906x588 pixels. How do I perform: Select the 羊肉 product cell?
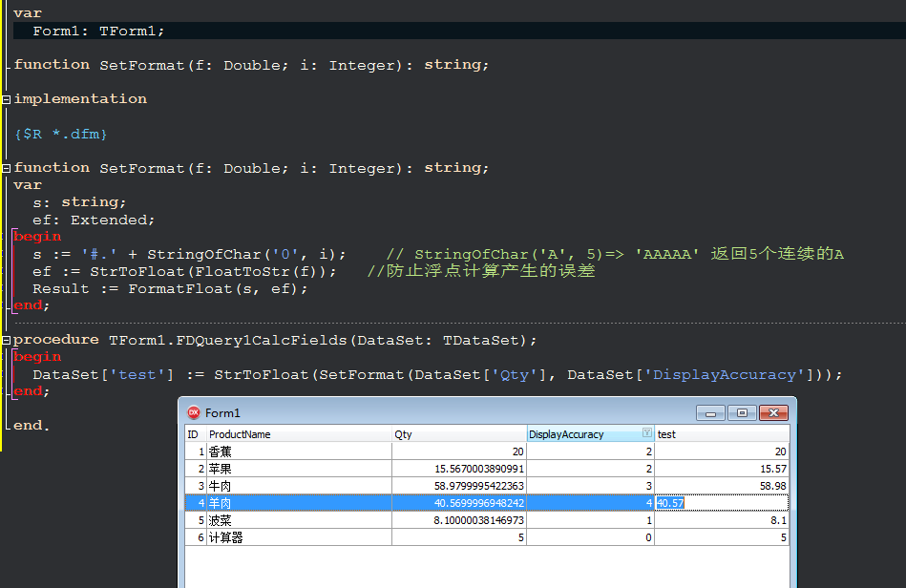coord(299,503)
